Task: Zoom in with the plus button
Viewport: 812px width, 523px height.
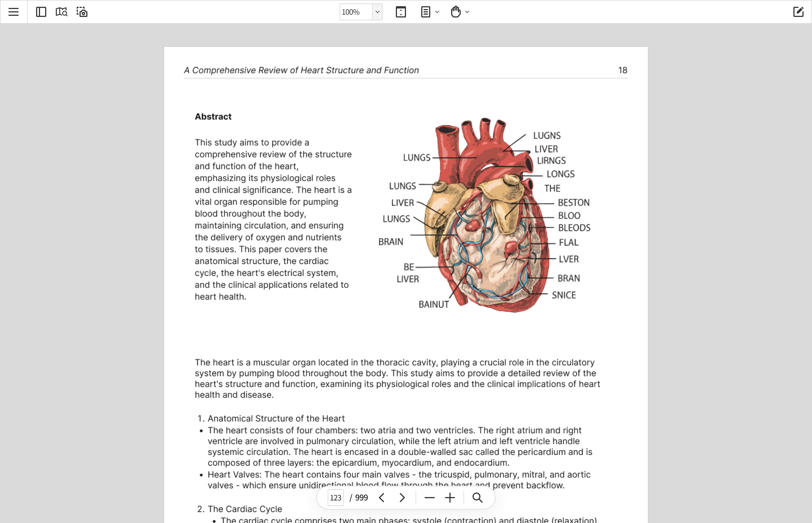Action: click(x=450, y=498)
